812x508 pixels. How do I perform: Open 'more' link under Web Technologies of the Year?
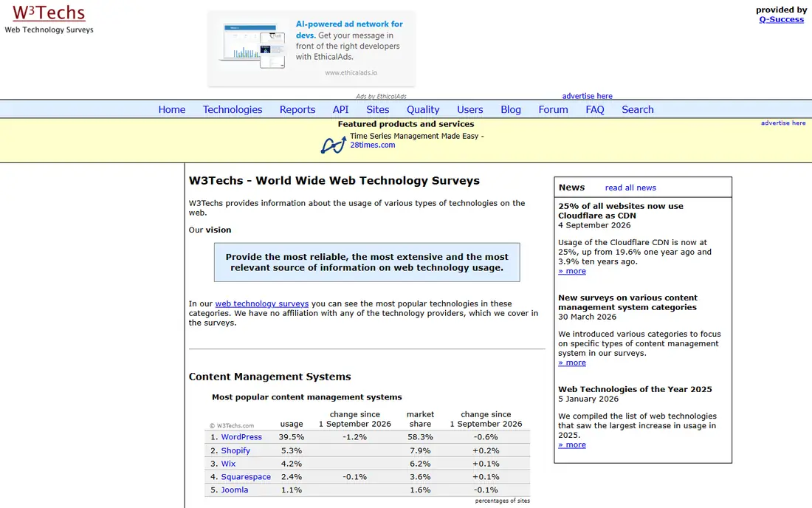coord(571,444)
